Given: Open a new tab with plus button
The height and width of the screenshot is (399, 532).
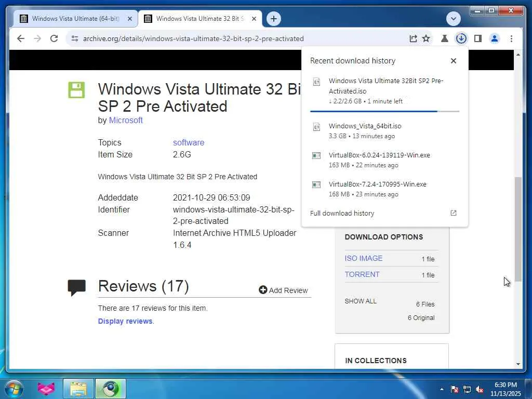Looking at the screenshot, I should (274, 18).
